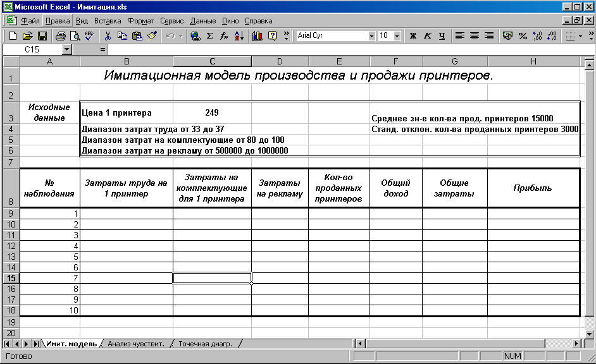Select the Прибыль header cell
Screen dimensions: 596x364
pos(533,188)
